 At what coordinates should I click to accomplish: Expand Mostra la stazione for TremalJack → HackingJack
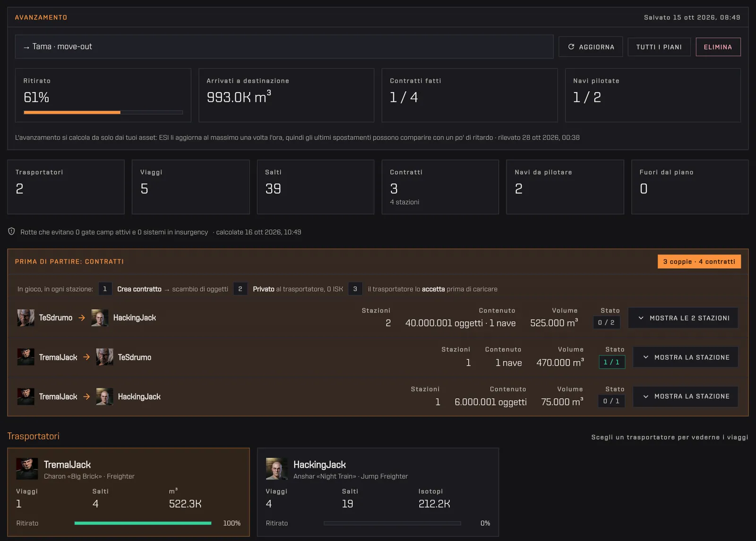[685, 397]
